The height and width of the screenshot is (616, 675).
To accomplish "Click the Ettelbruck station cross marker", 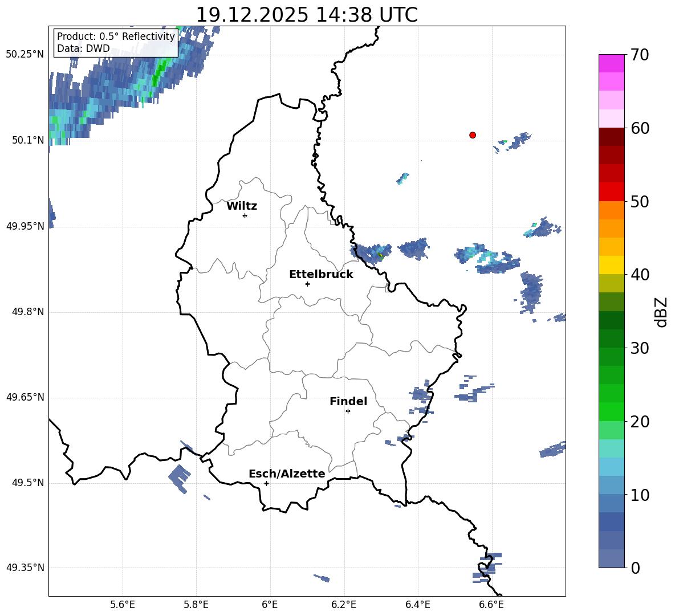I will (x=307, y=284).
